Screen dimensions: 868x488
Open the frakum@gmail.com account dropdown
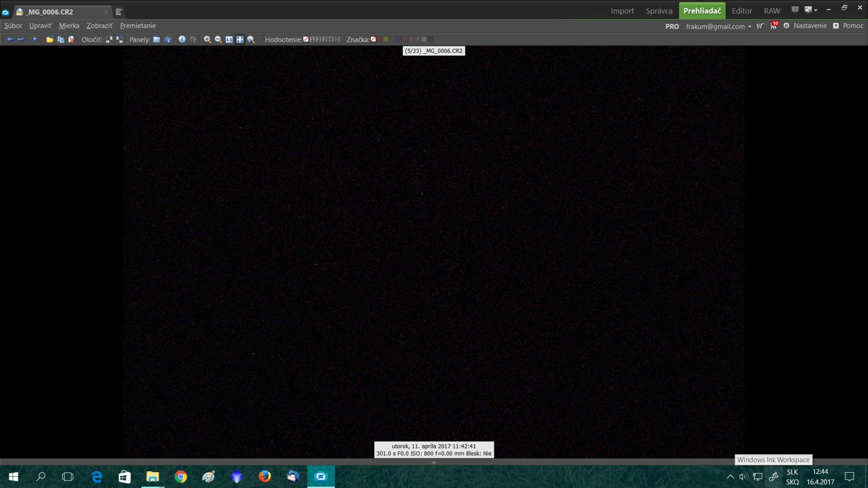click(718, 26)
